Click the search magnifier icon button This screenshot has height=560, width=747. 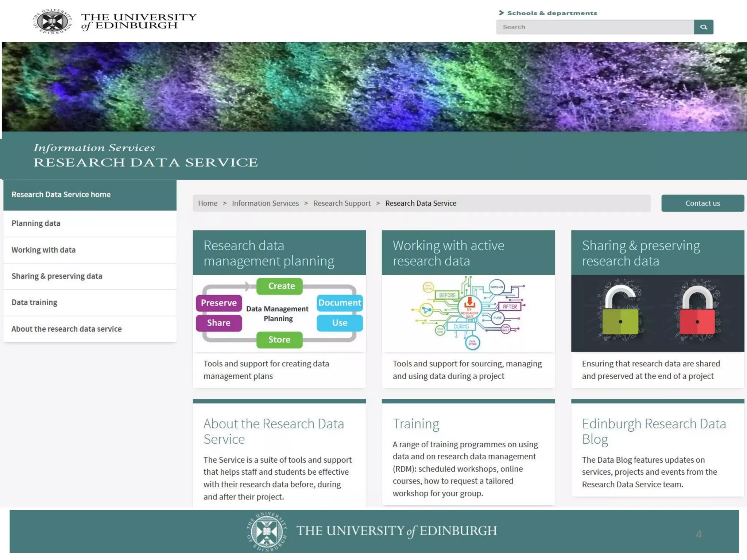tap(703, 27)
